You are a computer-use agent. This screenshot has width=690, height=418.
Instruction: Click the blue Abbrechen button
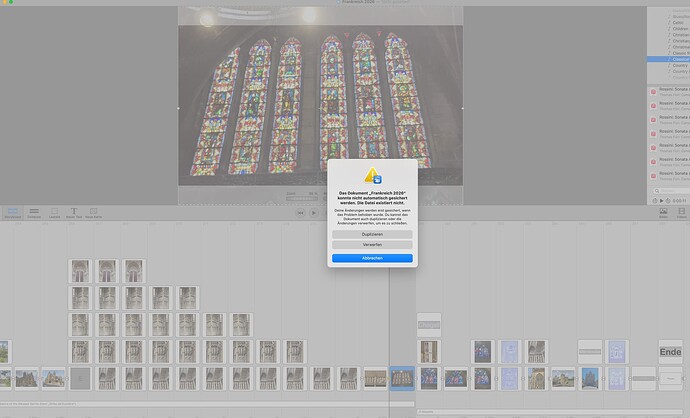tap(372, 258)
